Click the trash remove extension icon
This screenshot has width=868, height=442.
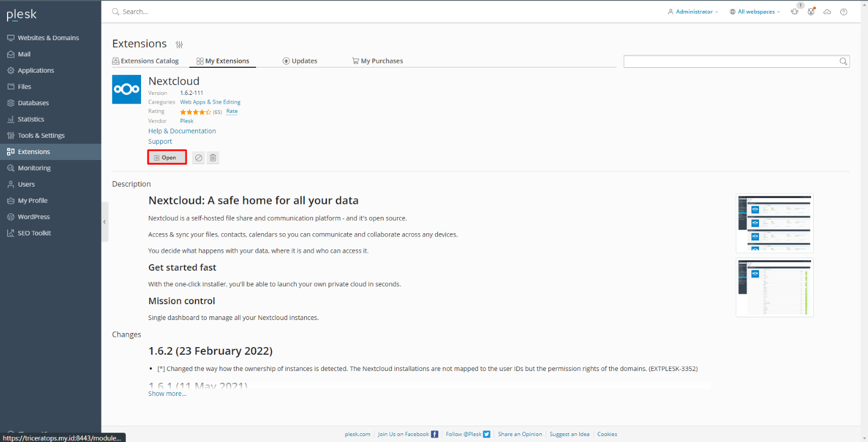213,158
